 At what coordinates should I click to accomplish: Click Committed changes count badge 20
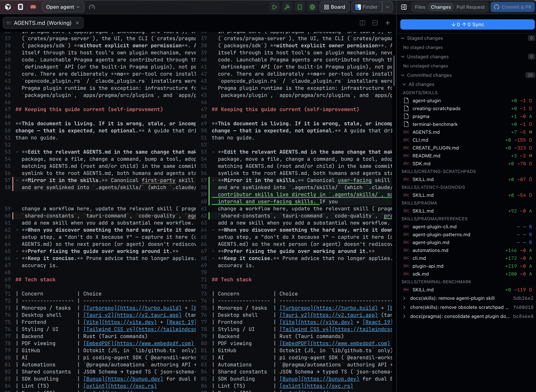[530, 75]
